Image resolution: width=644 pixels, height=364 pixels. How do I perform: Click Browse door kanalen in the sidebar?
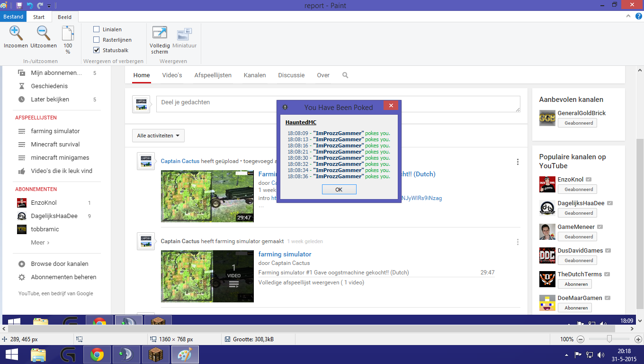60,264
